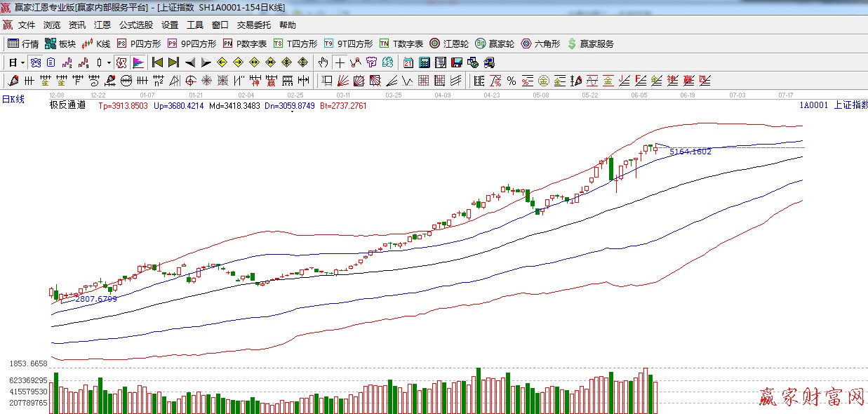This screenshot has height=414, width=868.
Task: Click the 5164.1602 price label on chart
Action: 690,152
